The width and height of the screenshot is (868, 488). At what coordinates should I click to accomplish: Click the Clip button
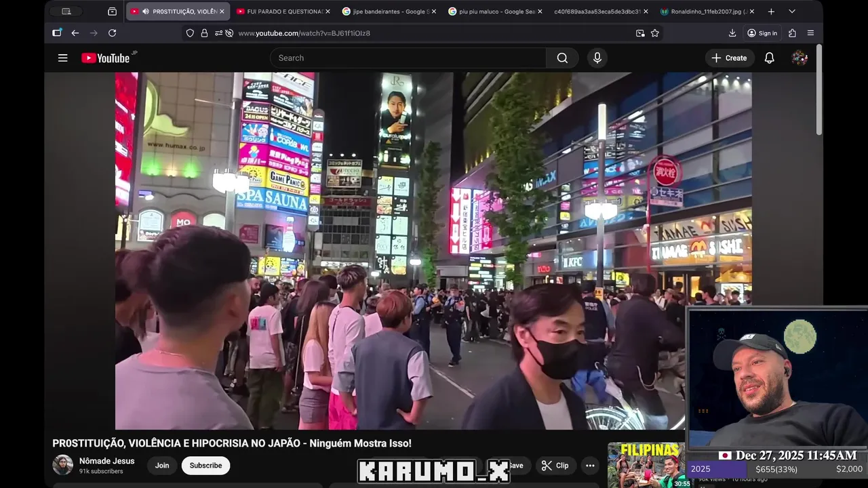(555, 466)
